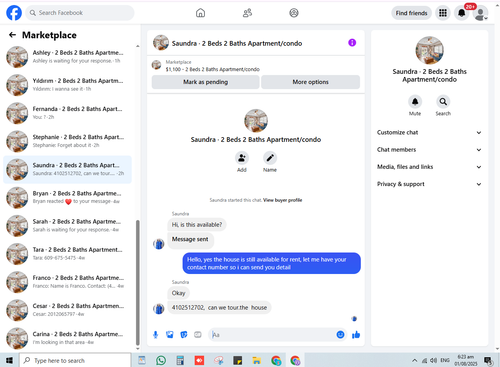This screenshot has height=367, width=500.
Task: Open the apps grid menu icon
Action: pos(443,13)
